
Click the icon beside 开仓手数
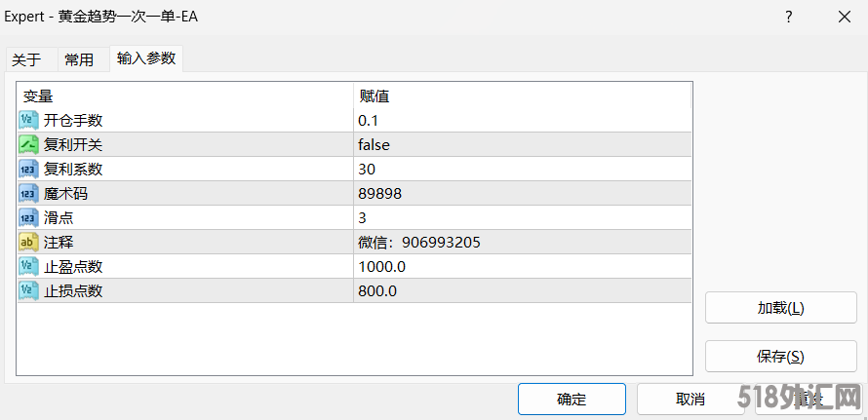click(28, 121)
